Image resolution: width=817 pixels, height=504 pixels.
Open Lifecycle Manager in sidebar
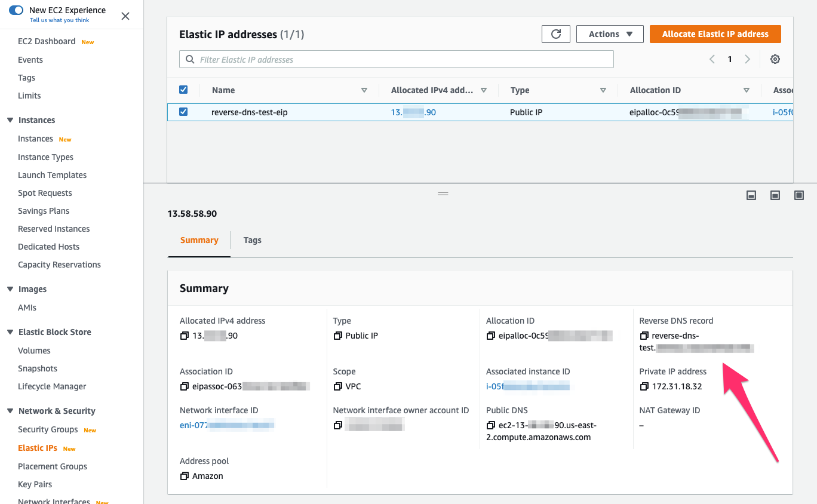pos(52,386)
